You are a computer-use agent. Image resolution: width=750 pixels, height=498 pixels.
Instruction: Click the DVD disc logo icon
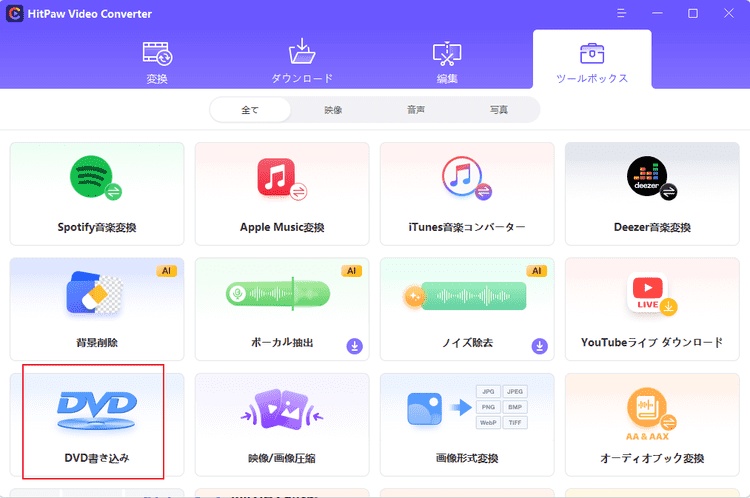[x=97, y=410]
